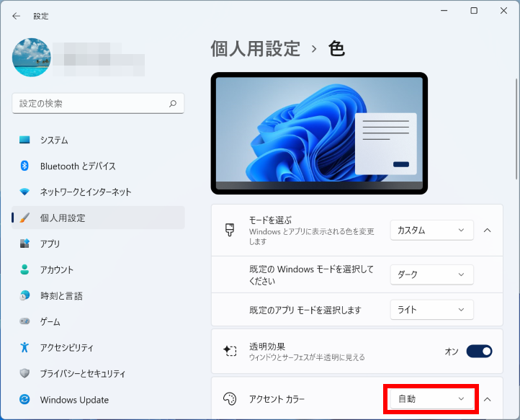Screen dimensions: 520x420
Task: Minimize the 設定 window
Action: (x=444, y=11)
